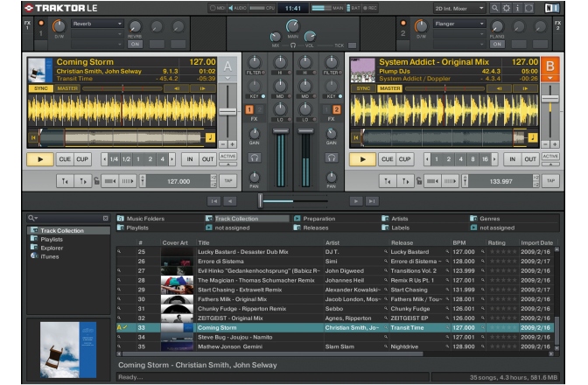
Task: Show larger loop sizes on Deck B
Action: tap(494, 159)
